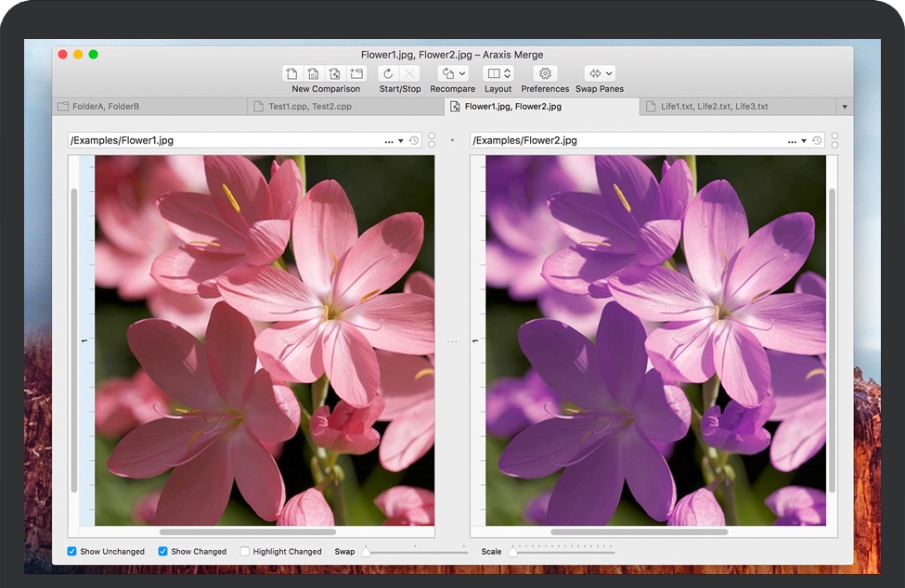This screenshot has width=905, height=588.
Task: Disable the Show Changed checkbox
Action: [163, 551]
